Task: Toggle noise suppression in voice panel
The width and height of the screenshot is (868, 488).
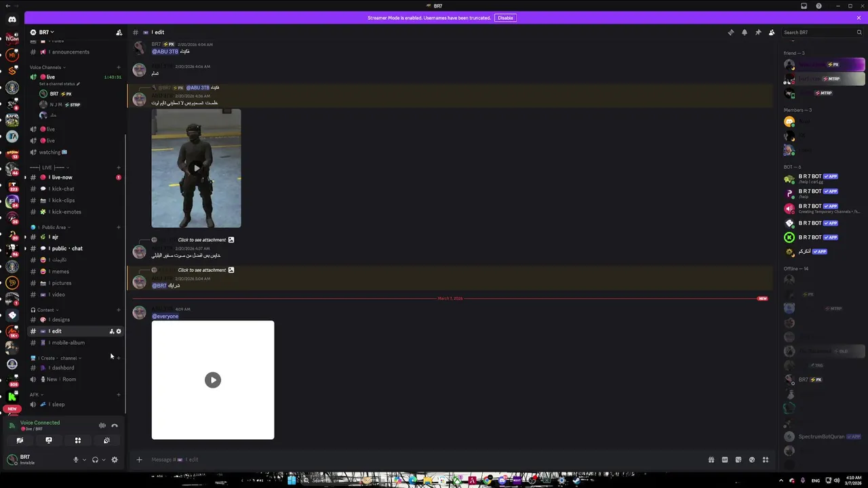Action: click(x=102, y=426)
